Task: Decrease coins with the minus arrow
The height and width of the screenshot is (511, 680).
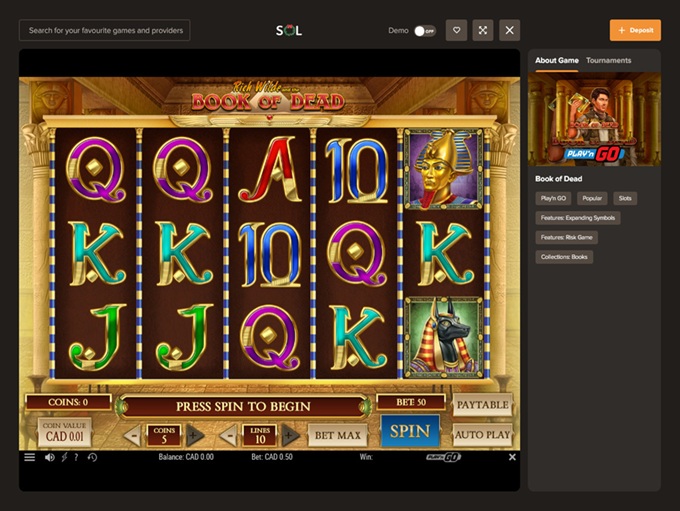Action: (133, 435)
